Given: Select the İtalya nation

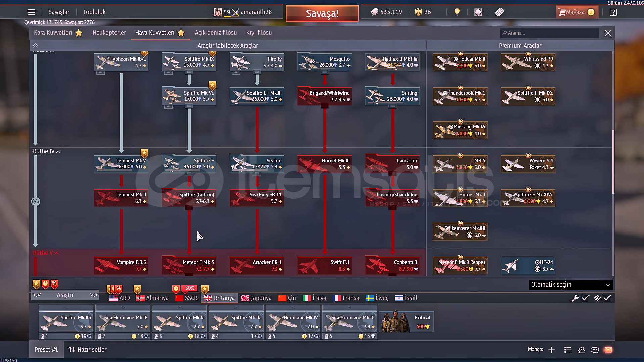Looking at the screenshot, I should coord(314,298).
